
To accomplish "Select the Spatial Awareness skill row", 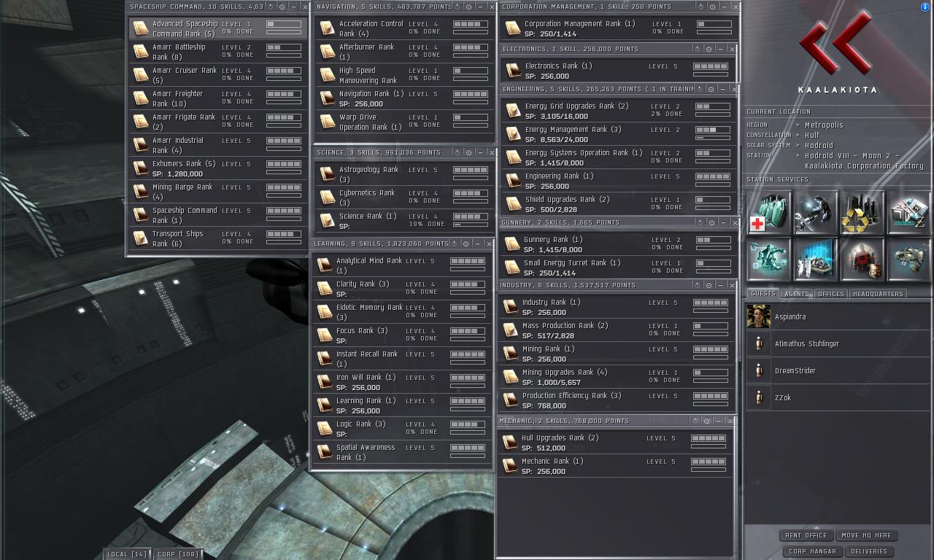I will pyautogui.click(x=401, y=452).
